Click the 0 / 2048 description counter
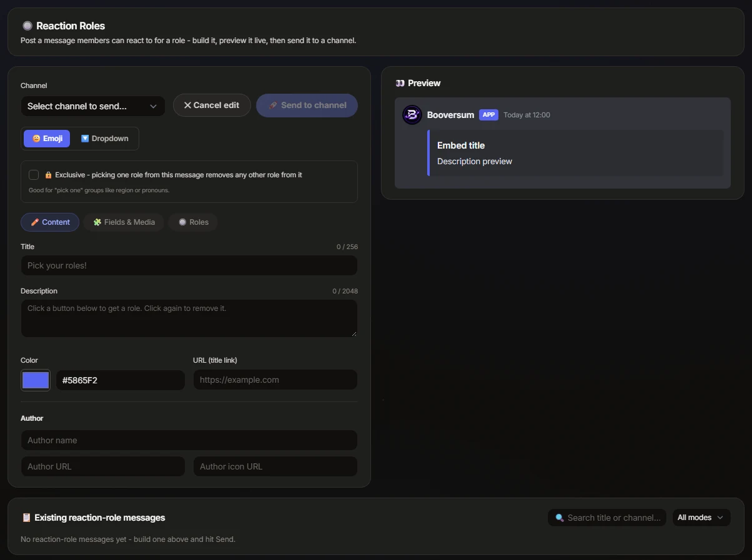 [345, 291]
